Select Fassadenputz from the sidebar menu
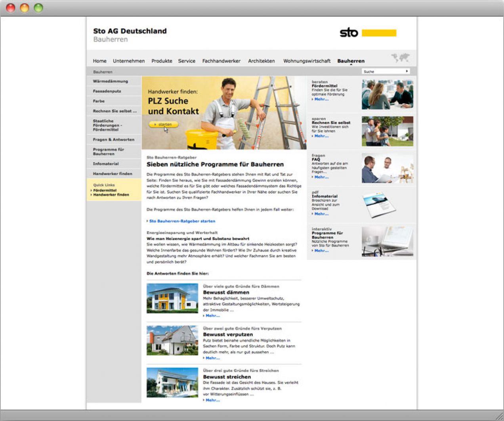The image size is (504, 421). tap(107, 91)
